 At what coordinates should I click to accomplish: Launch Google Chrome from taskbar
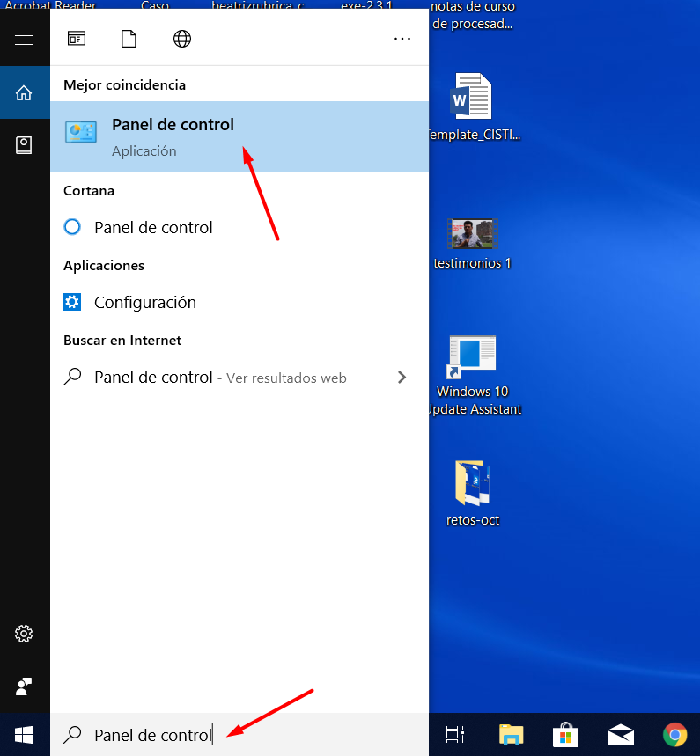tap(675, 735)
